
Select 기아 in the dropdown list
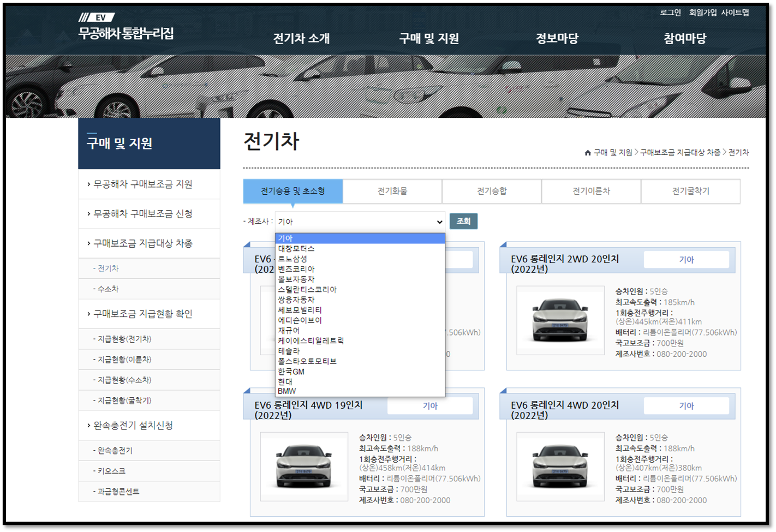click(360, 238)
